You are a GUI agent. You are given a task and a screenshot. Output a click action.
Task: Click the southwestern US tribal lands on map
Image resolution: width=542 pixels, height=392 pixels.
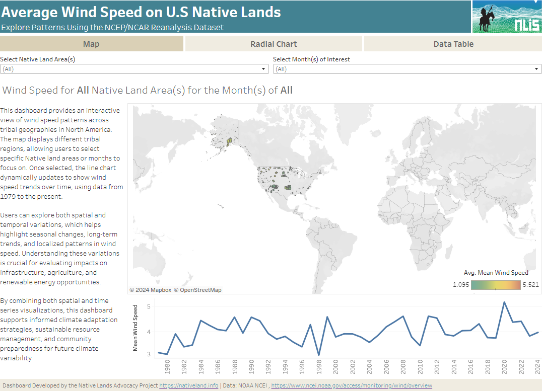(275, 187)
